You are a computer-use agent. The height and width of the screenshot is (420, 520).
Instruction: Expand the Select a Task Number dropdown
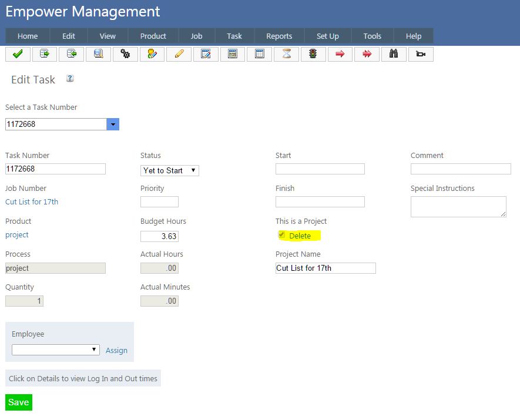coord(113,125)
